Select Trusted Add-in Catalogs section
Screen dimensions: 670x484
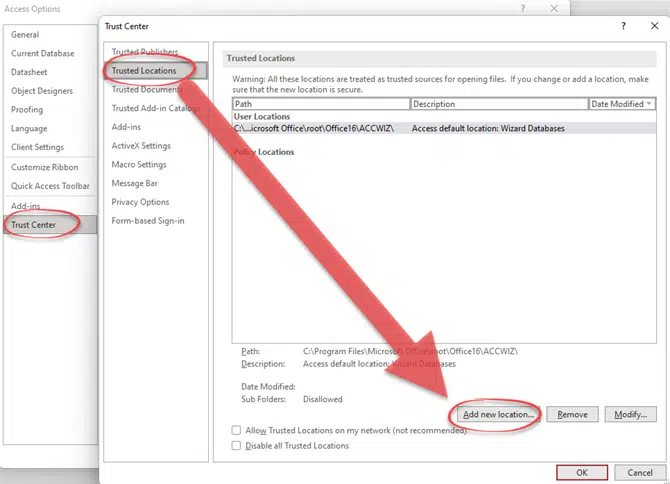tap(156, 108)
